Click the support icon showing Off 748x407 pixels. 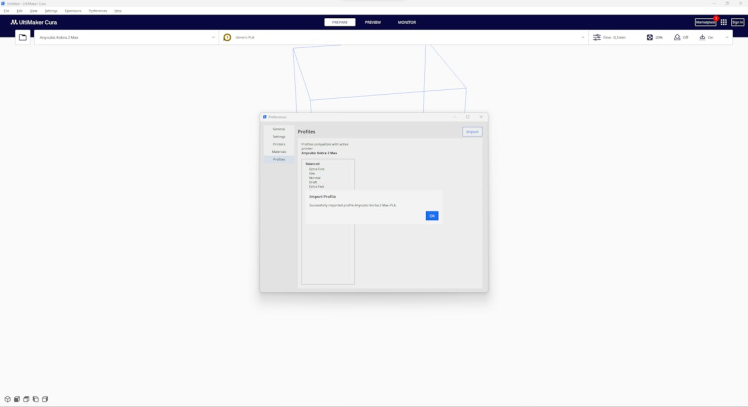(x=677, y=37)
